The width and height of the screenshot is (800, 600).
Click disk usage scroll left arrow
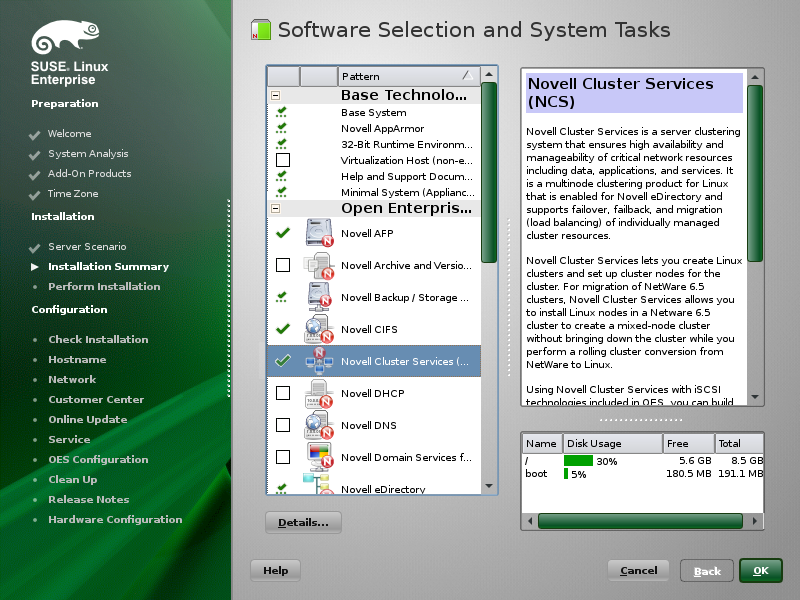click(x=530, y=521)
